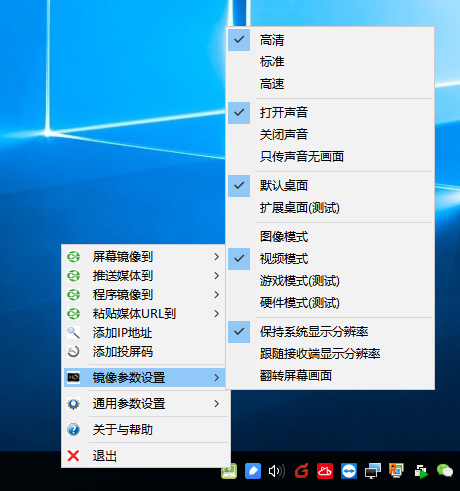Select 高清 quality option
Screen dimensions: 460x491
(x=330, y=40)
